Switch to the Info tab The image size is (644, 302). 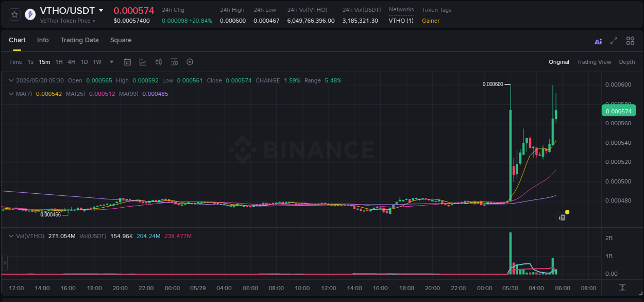43,40
